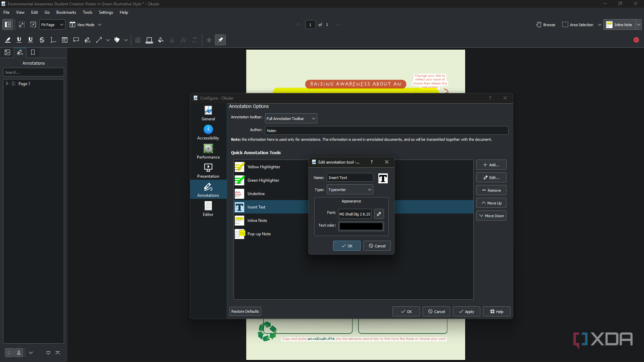Click the current page number field
This screenshot has width=644, height=362.
click(x=310, y=24)
